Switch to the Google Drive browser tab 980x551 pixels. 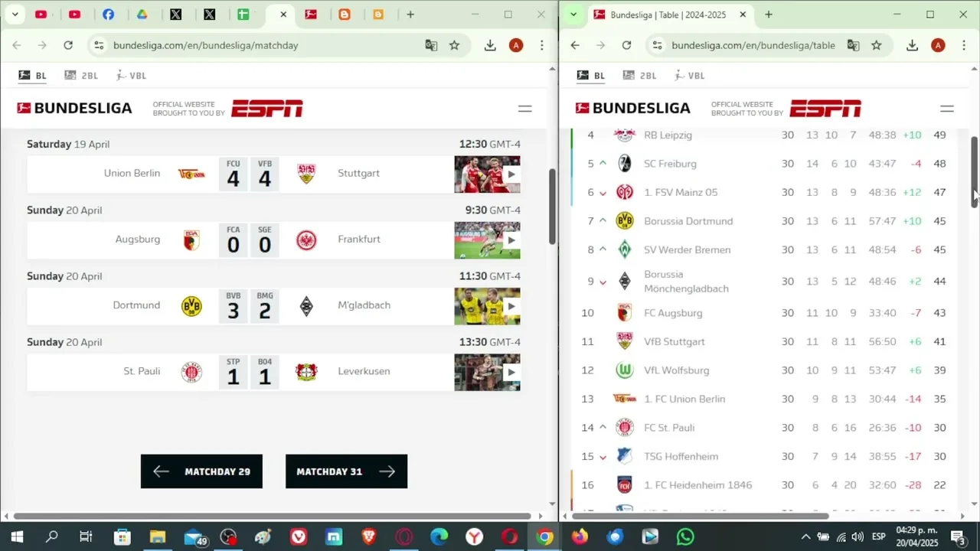click(x=142, y=15)
